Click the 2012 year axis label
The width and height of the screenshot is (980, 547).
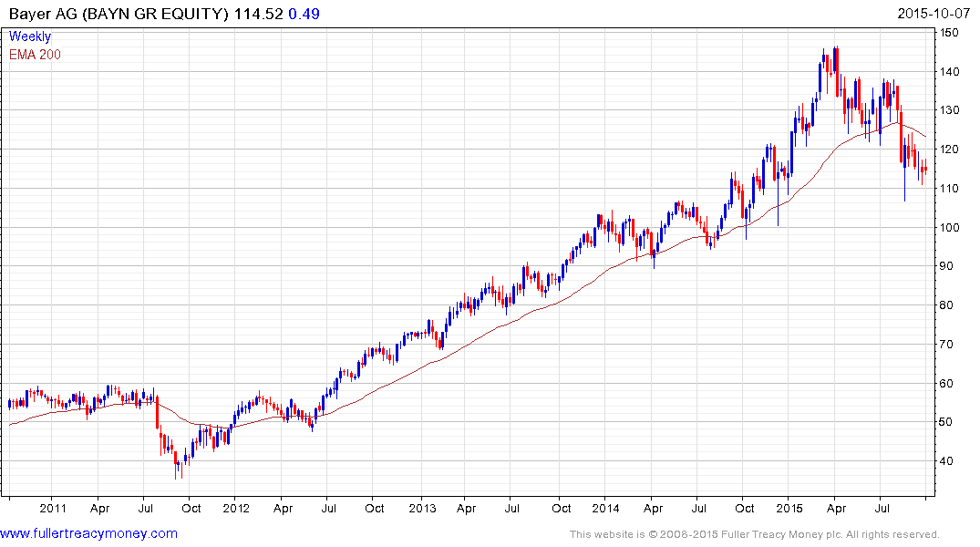(x=236, y=508)
